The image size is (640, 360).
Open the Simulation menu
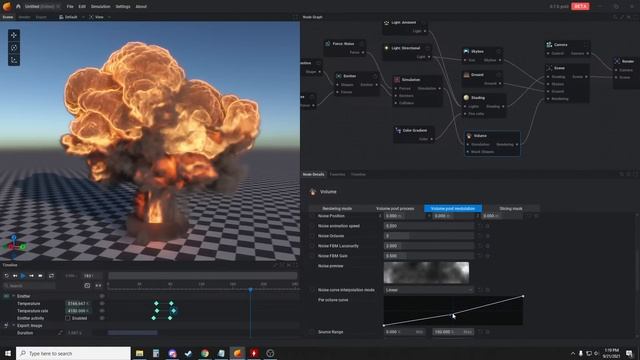100,7
